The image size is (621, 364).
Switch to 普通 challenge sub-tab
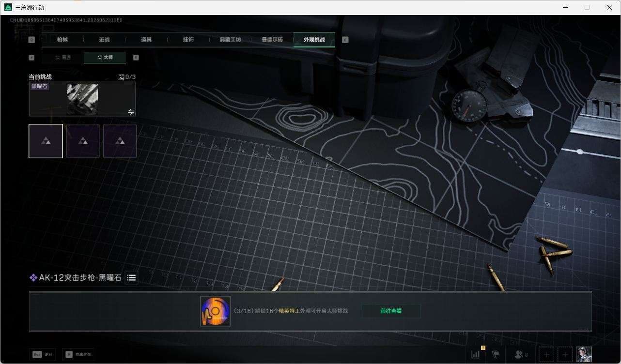[62, 58]
